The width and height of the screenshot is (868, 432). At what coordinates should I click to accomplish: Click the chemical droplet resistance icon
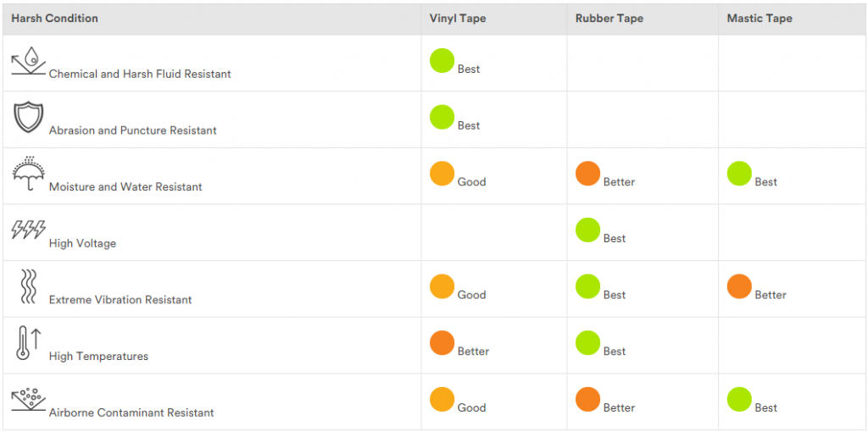28,60
